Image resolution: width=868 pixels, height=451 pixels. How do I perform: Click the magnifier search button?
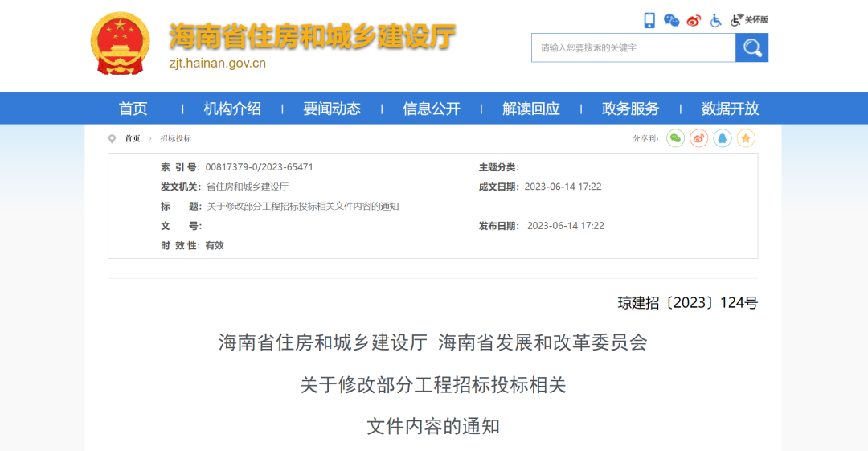(x=751, y=47)
